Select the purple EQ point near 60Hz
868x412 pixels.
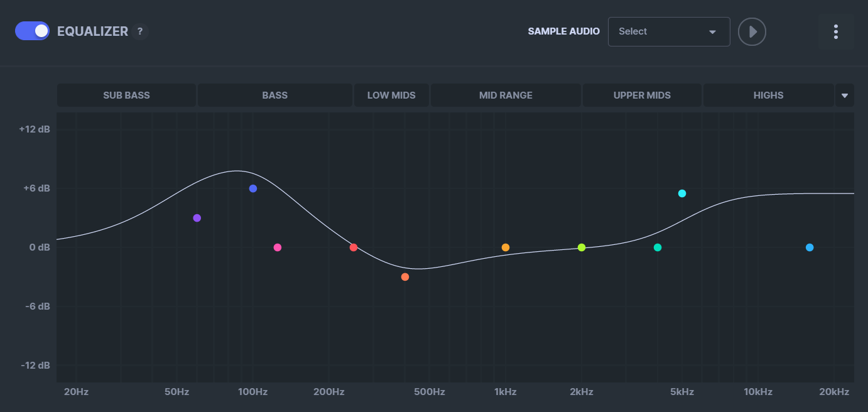tap(197, 218)
